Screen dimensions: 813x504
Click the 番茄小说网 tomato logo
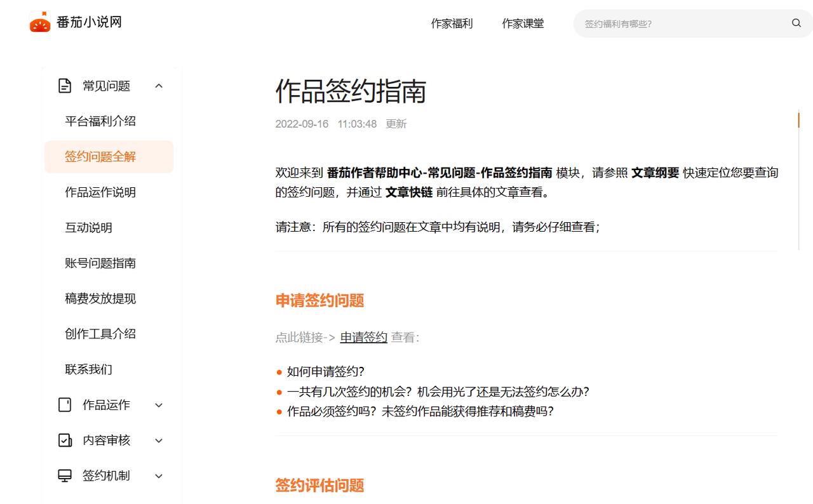pos(40,22)
